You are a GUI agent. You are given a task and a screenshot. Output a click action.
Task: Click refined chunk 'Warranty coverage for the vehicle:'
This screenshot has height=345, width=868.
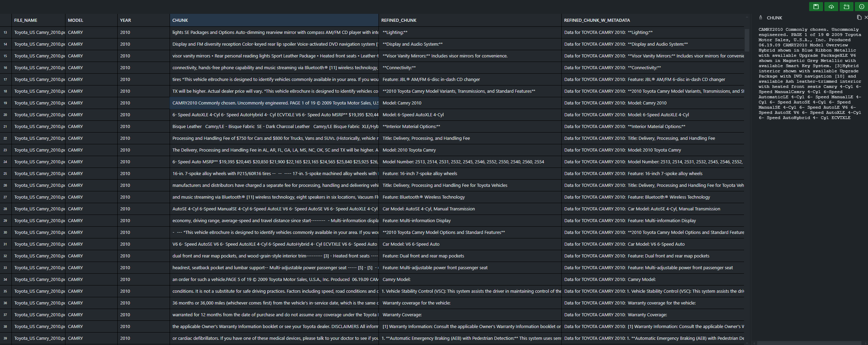[x=470, y=303]
